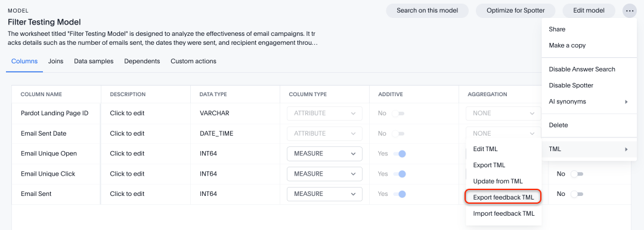Select Disable Spotter menu item
This screenshot has width=644, height=230.
(589, 85)
